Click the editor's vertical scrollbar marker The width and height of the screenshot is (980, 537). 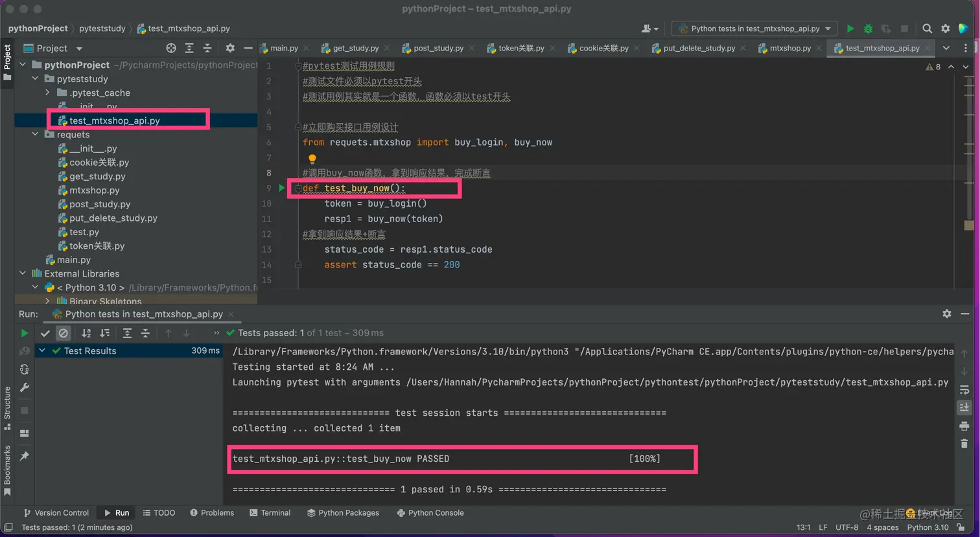(x=969, y=225)
